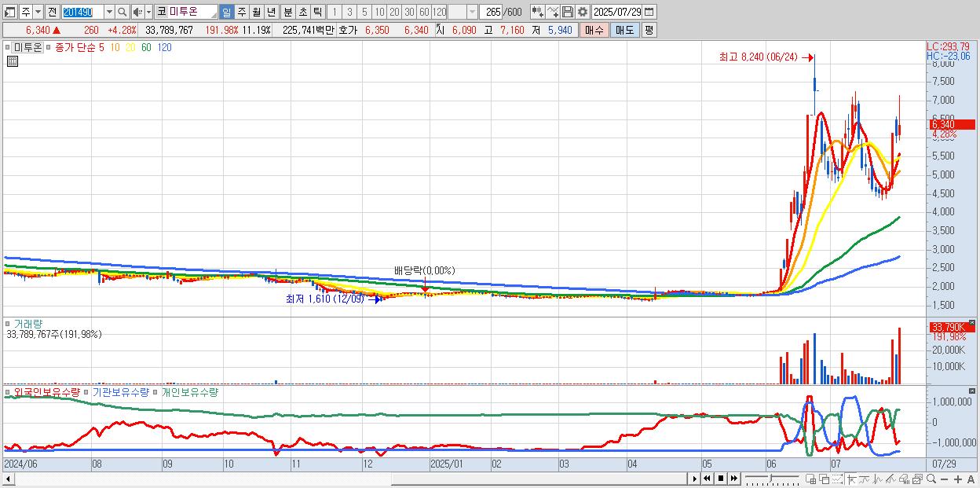Click the 265 bar count field

491,12
